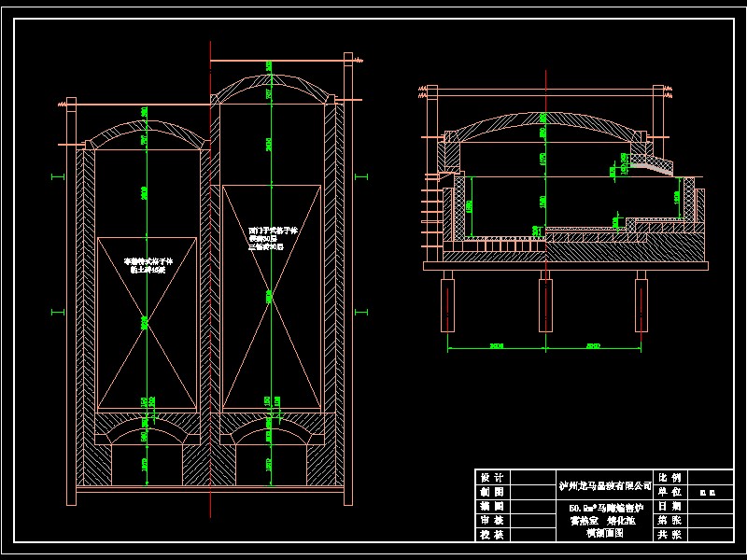The height and width of the screenshot is (560, 747).
Task: Click the 比例 (Scale) field
Action: click(669, 478)
